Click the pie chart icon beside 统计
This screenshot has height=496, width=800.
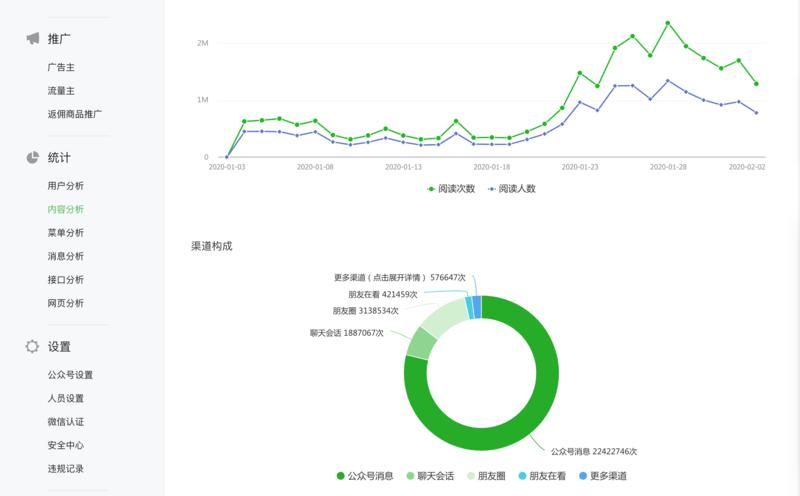33,158
